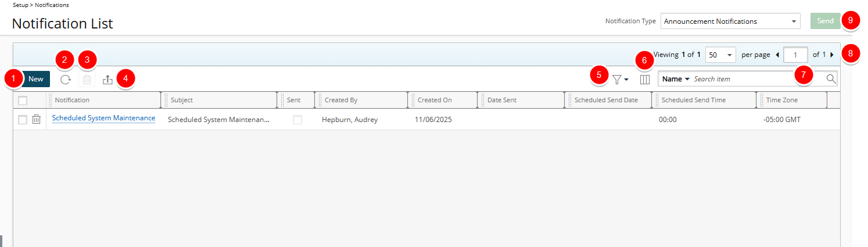Click the refresh list icon

(66, 80)
